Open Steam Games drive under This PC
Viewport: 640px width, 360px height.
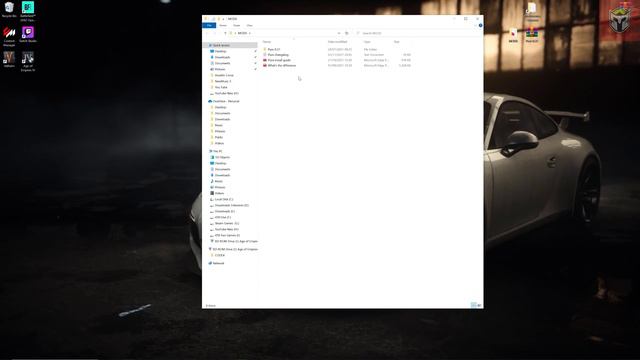pyautogui.click(x=227, y=223)
